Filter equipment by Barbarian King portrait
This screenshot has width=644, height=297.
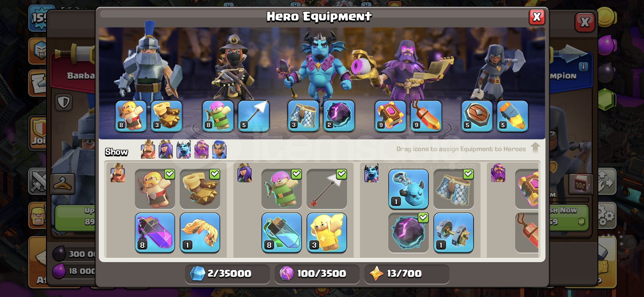(x=148, y=150)
